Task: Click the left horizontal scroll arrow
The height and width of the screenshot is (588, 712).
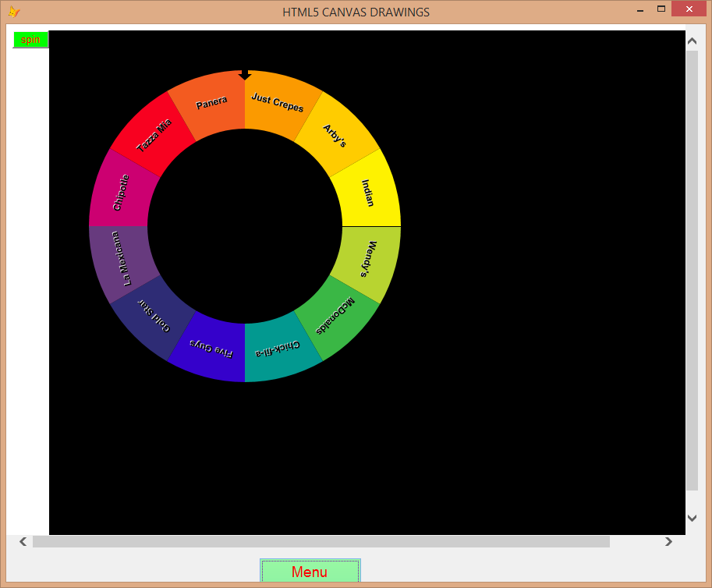Action: pyautogui.click(x=22, y=541)
